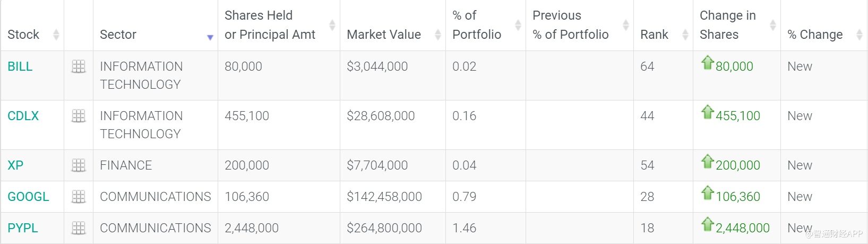Follow the PYPL ticker link
868x244 pixels.
click(x=23, y=228)
